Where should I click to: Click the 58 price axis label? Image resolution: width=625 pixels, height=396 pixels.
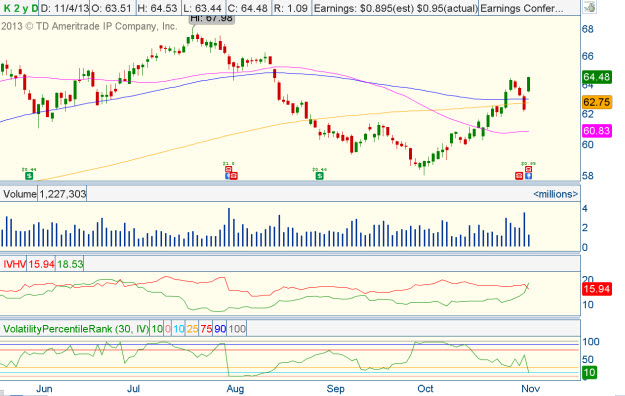(588, 175)
